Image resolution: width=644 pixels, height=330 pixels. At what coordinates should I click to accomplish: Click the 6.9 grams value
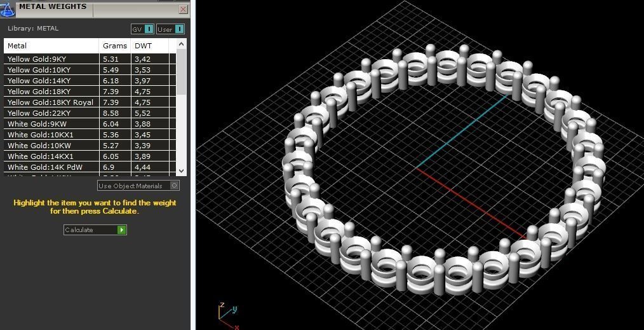tap(109, 167)
